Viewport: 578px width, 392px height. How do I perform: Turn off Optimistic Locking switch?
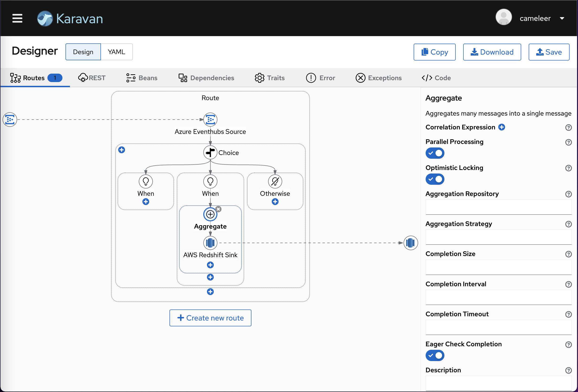tap(435, 179)
